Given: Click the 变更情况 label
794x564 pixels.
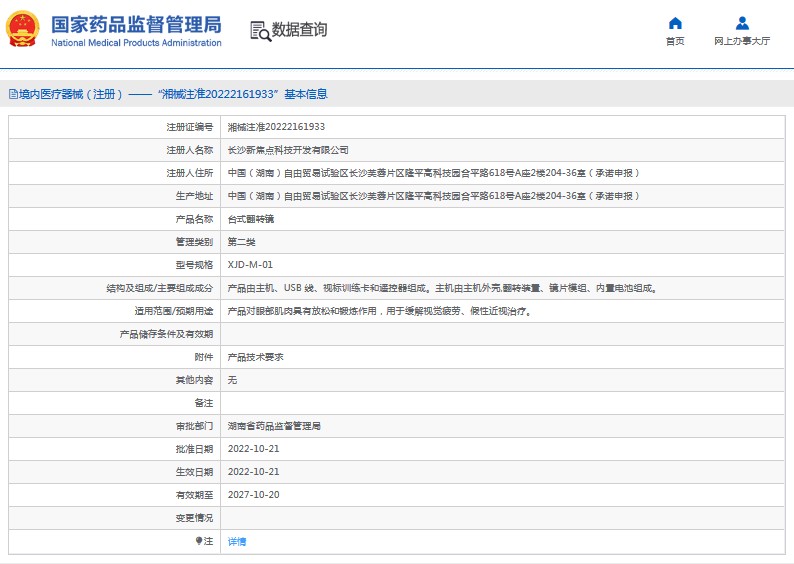Looking at the screenshot, I should 194,518.
